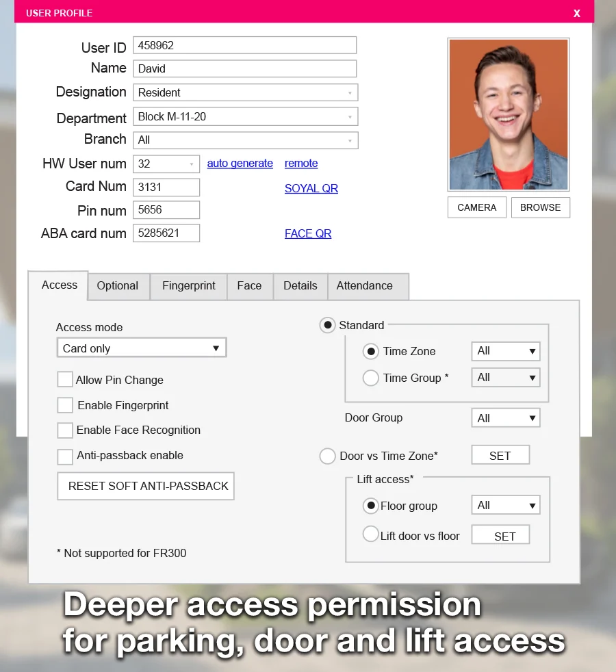Click the Name field containing David
The width and height of the screenshot is (616, 672).
245,68
